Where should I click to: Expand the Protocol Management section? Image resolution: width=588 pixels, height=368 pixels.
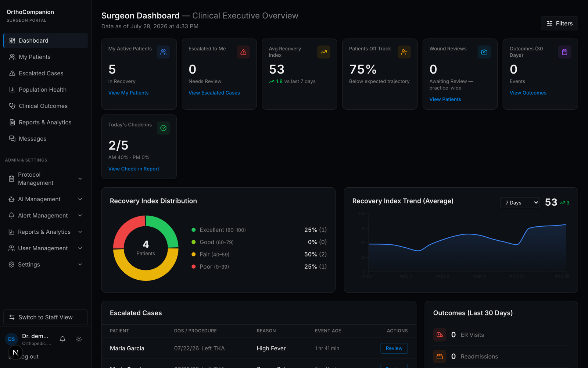46,179
